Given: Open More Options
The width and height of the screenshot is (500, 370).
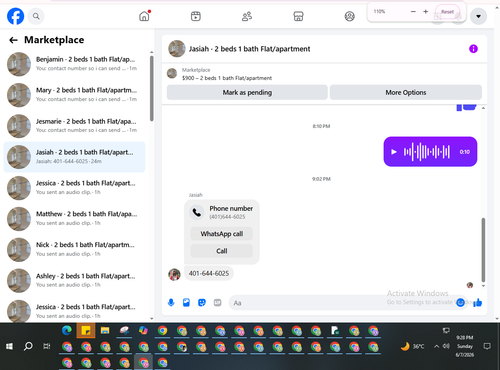Looking at the screenshot, I should pos(406,92).
